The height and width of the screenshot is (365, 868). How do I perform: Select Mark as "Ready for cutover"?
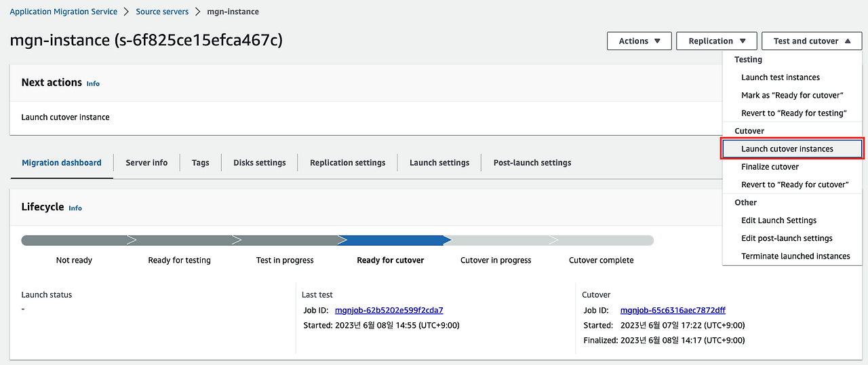click(x=792, y=95)
